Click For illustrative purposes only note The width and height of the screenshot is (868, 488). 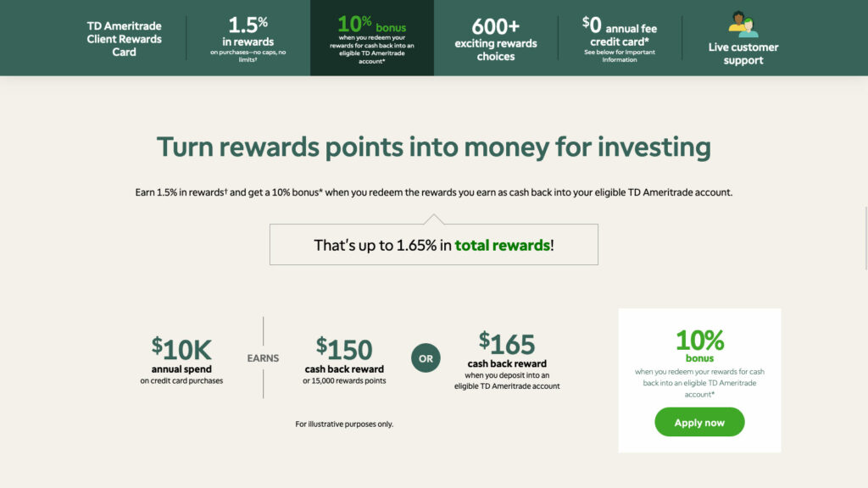pos(344,424)
